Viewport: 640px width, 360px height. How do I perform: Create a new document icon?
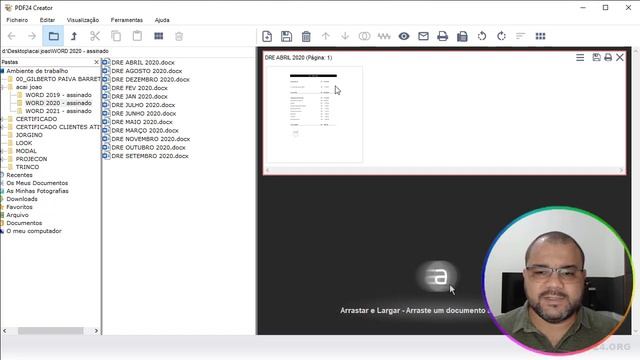[x=267, y=36]
